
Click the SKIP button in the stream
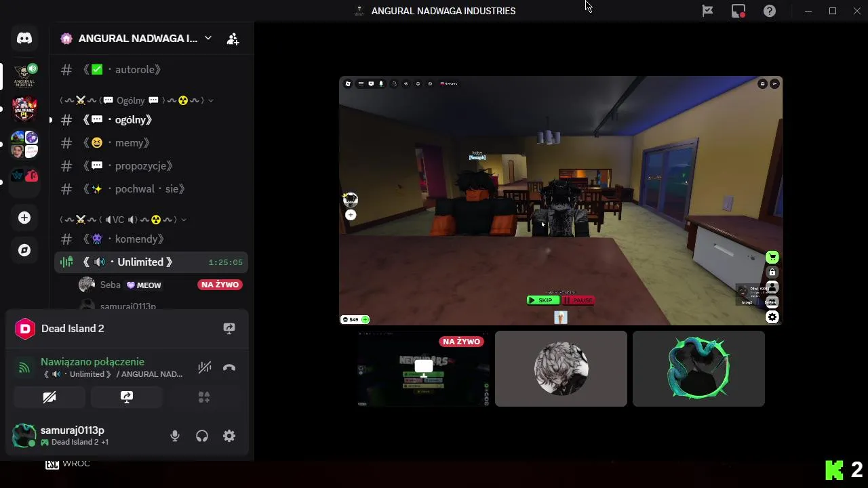click(542, 300)
